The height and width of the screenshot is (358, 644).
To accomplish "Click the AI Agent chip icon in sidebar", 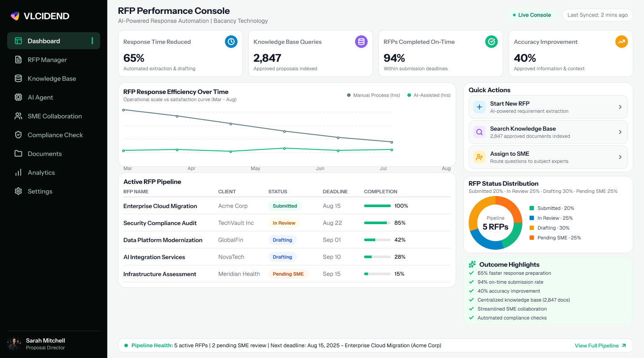I will click(x=18, y=97).
